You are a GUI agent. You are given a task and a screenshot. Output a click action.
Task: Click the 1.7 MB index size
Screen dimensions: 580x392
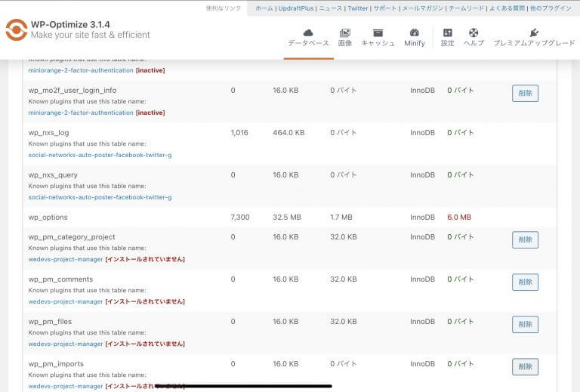(x=341, y=217)
